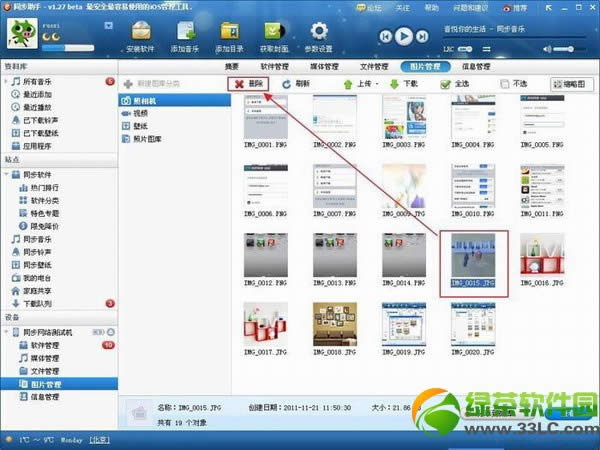Select 照相机 camera roll category
Screen dimensions: 600x450
click(x=174, y=101)
